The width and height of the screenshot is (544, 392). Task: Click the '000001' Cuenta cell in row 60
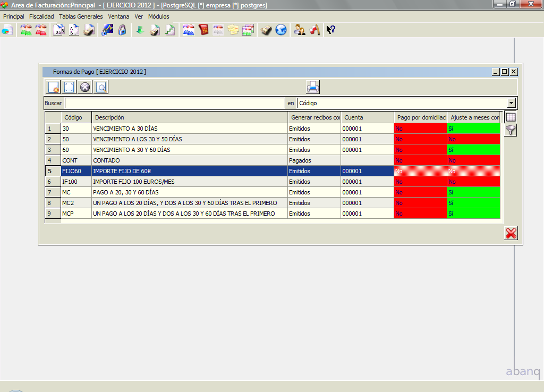click(368, 150)
